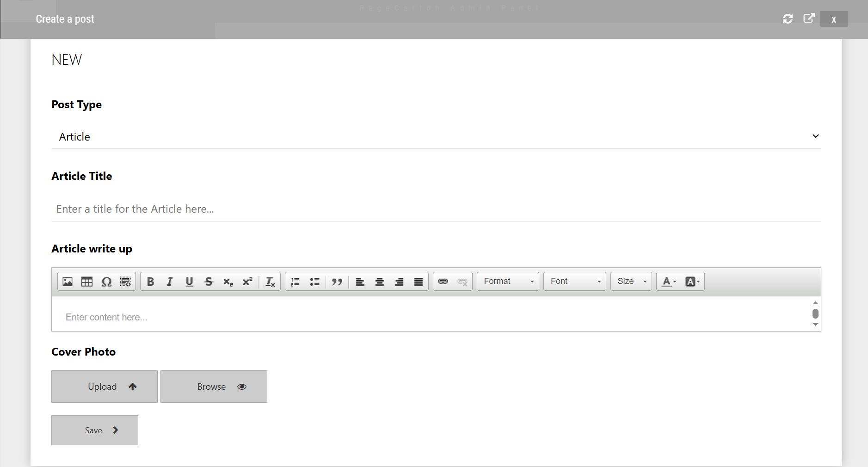The height and width of the screenshot is (467, 868).
Task: Click the insert table icon
Action: [87, 282]
